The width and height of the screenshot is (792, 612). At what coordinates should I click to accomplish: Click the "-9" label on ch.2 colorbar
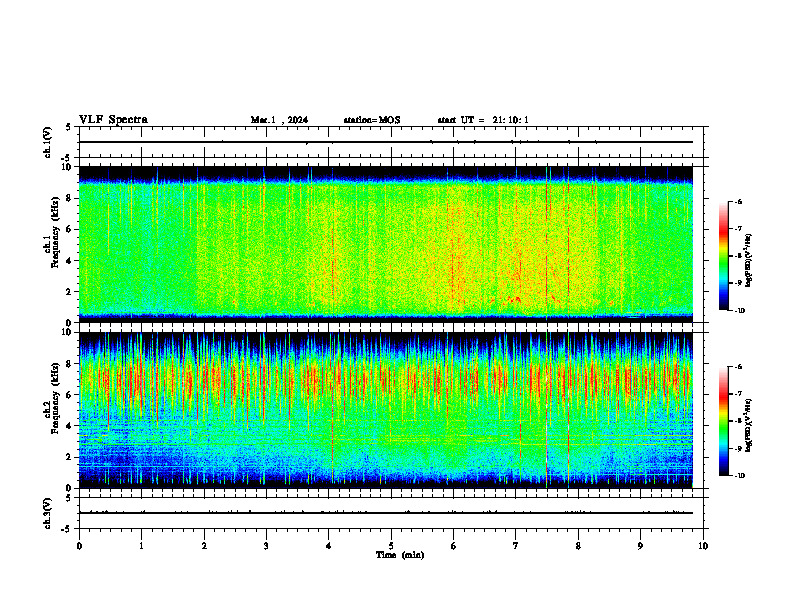coord(738,448)
